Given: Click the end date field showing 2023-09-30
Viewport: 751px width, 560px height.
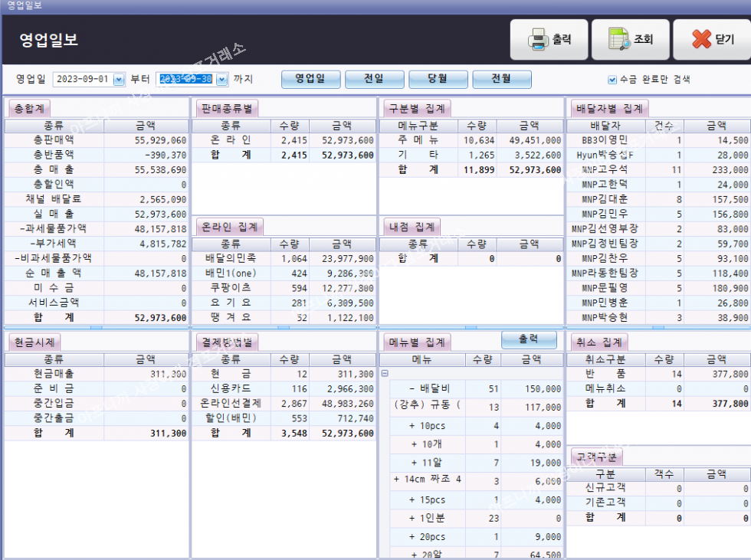Looking at the screenshot, I should click(185, 79).
